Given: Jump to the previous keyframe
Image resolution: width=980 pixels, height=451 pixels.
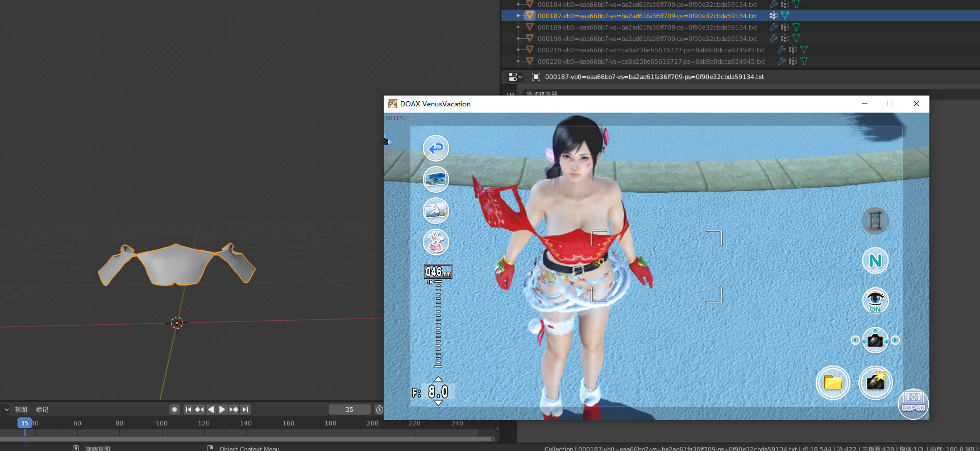Looking at the screenshot, I should [x=200, y=409].
